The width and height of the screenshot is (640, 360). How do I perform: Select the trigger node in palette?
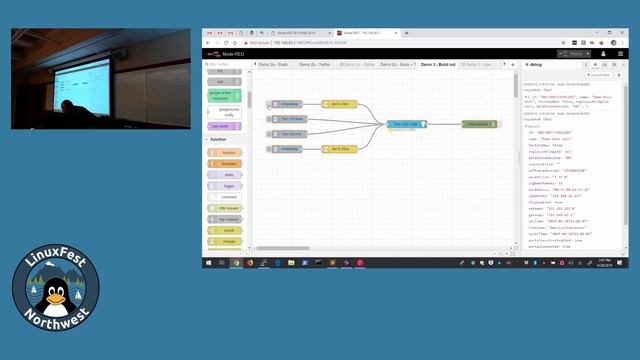(x=225, y=186)
